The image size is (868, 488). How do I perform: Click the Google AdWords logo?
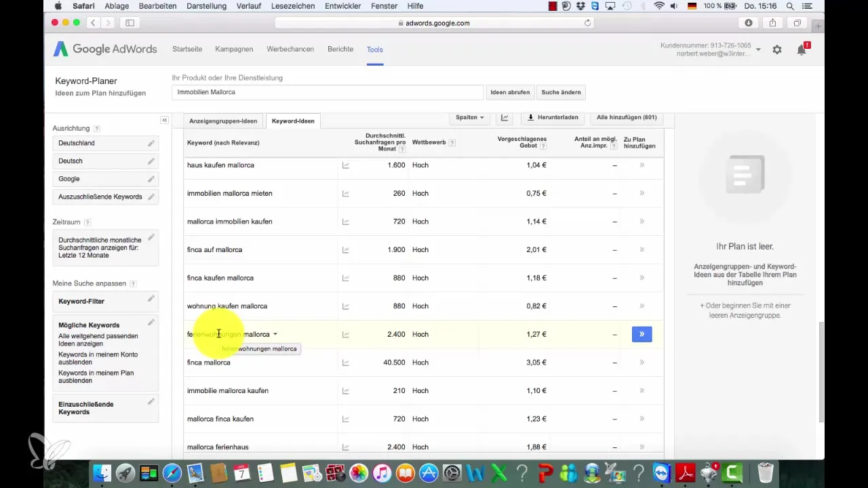tap(105, 49)
